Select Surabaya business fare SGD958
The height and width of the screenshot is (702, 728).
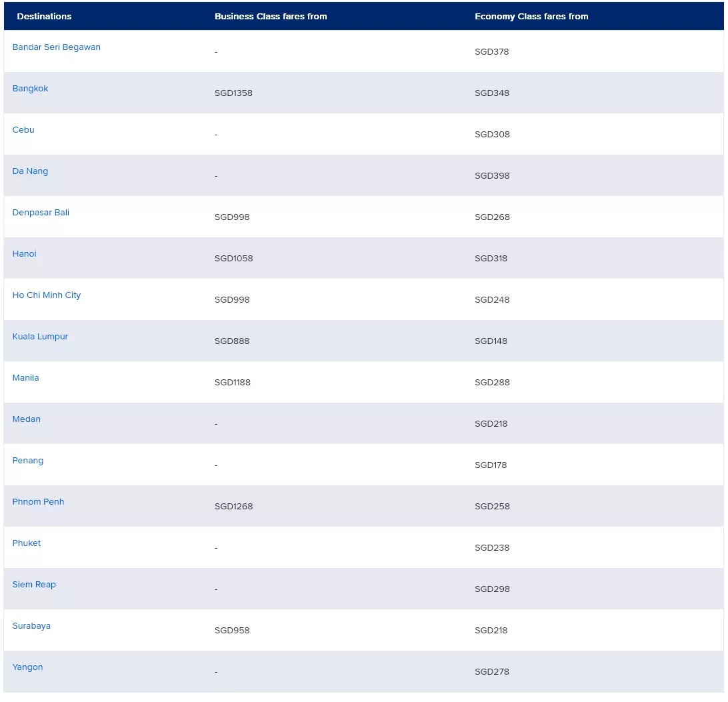pyautogui.click(x=232, y=630)
